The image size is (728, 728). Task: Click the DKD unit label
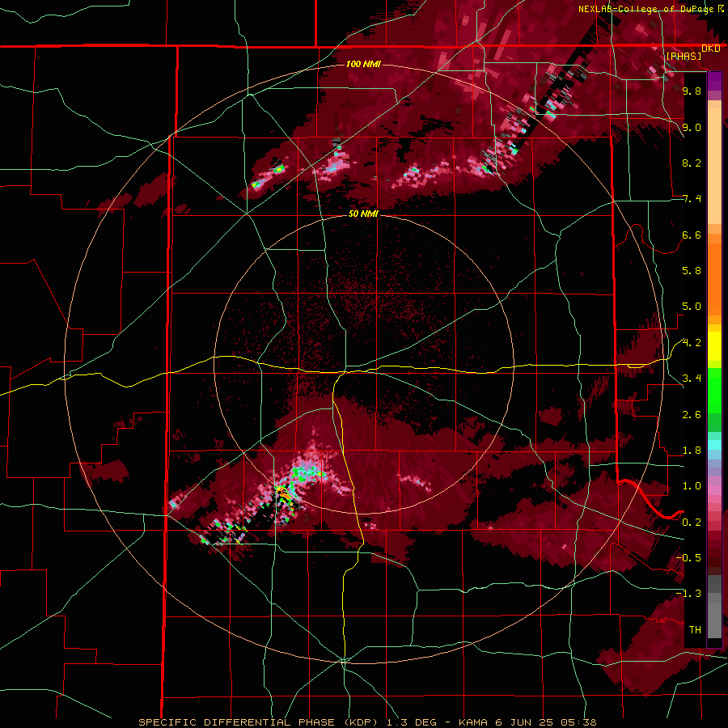click(711, 49)
